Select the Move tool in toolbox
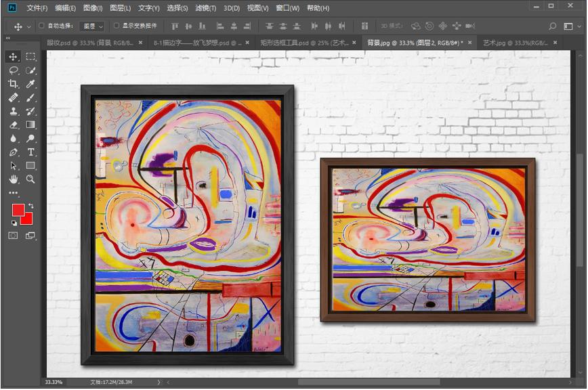 coord(13,57)
